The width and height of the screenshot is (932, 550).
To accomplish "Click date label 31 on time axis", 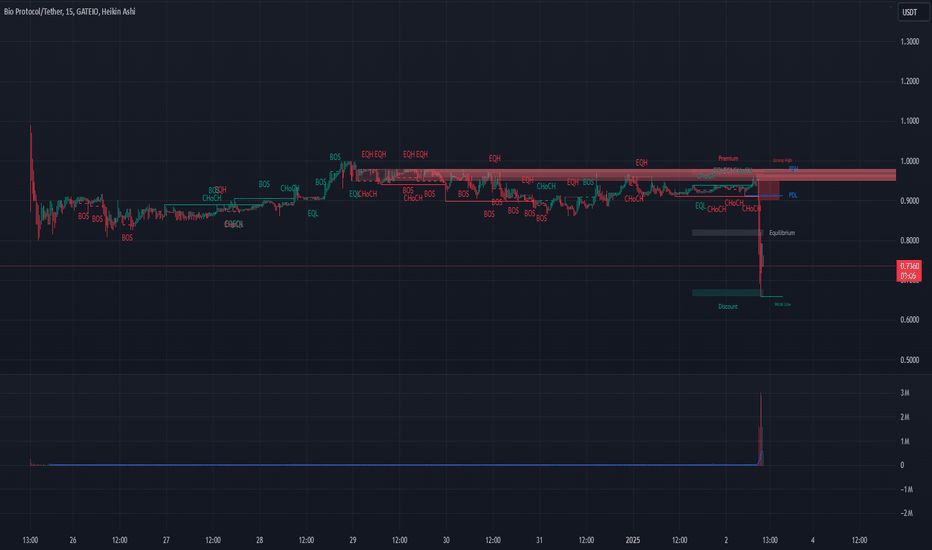I will pos(539,540).
